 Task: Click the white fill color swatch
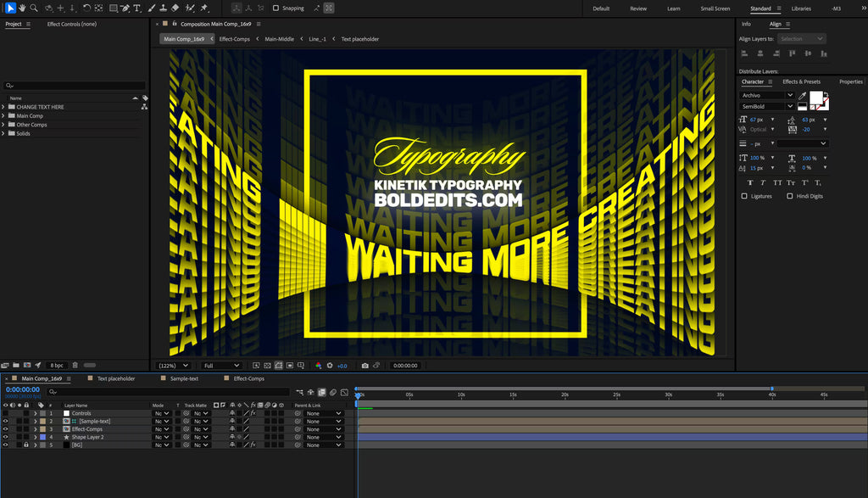click(x=818, y=98)
